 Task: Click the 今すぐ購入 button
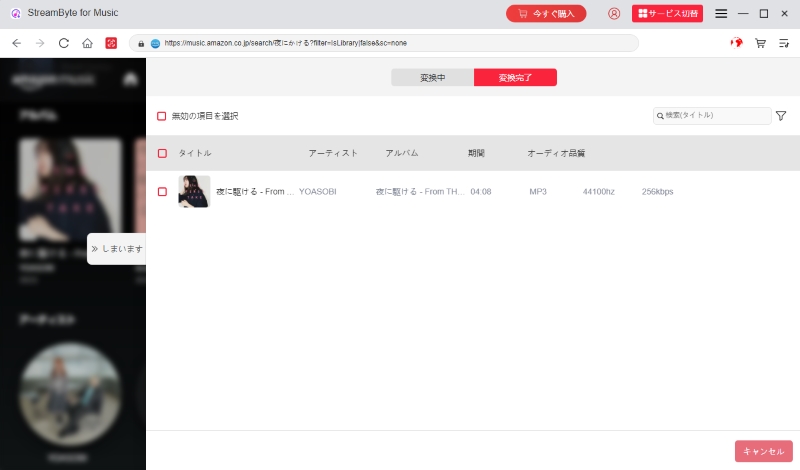point(546,14)
